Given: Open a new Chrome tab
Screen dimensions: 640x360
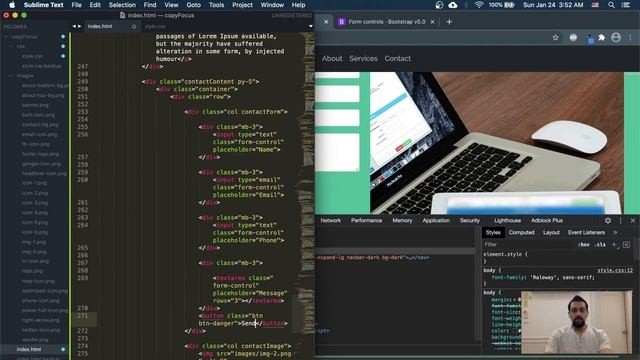Looking at the screenshot, I should 449,22.
